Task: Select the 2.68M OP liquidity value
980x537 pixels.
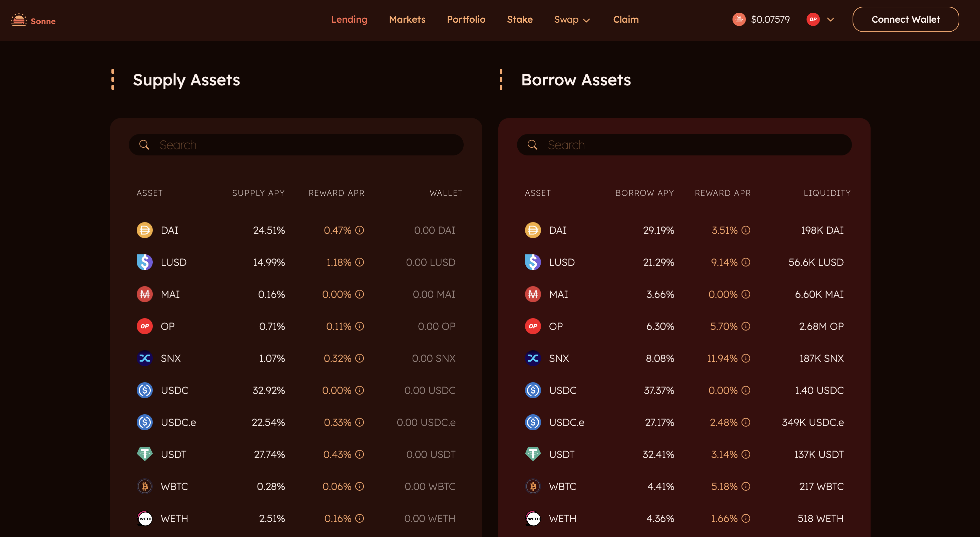Action: click(821, 326)
